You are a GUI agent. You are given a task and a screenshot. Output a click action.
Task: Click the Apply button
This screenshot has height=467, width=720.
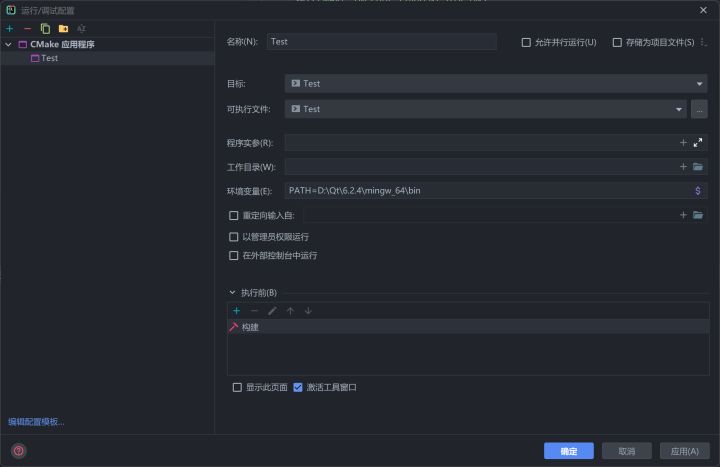click(684, 451)
